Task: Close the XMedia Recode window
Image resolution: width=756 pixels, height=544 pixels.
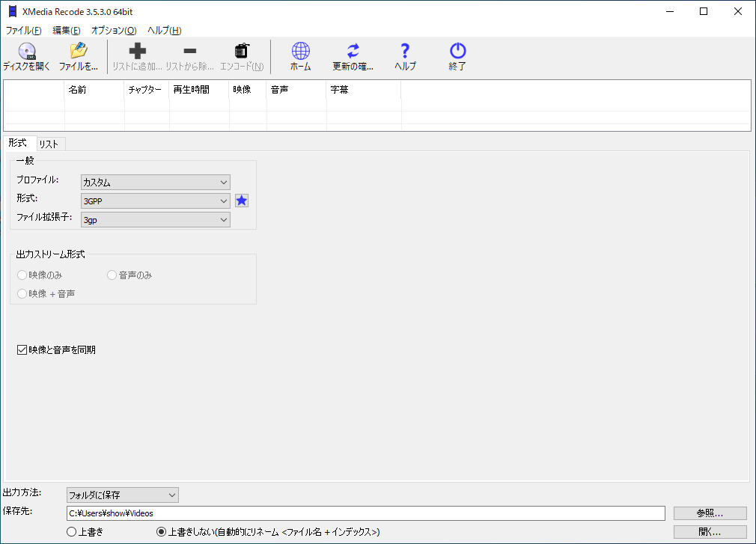Action: click(x=738, y=11)
